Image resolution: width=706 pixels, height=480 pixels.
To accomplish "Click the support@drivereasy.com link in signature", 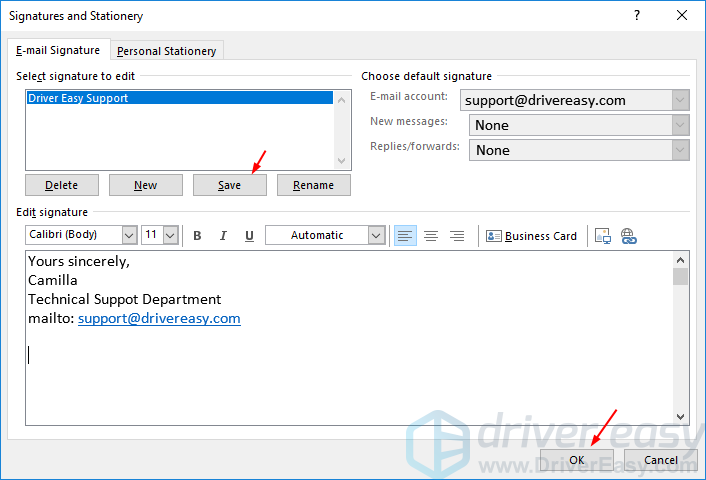I will pos(159,318).
